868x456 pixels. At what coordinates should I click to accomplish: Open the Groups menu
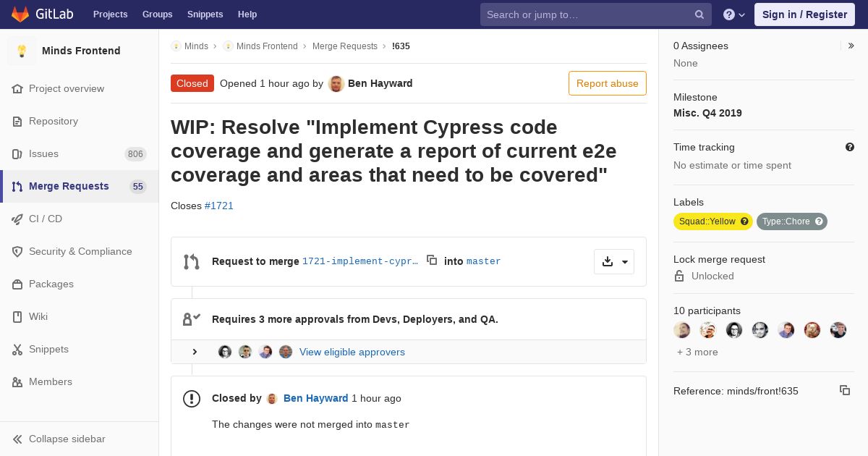pos(157,14)
